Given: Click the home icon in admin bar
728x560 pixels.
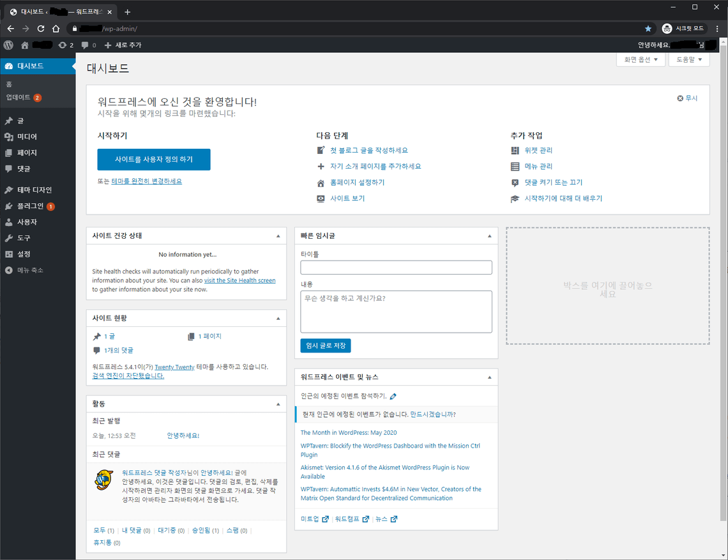Looking at the screenshot, I should tap(25, 45).
